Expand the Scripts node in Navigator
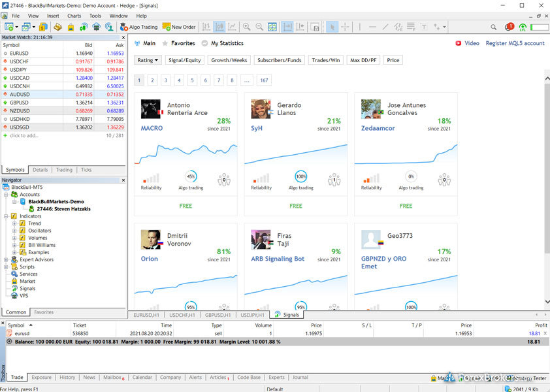The width and height of the screenshot is (550, 392). (6, 267)
